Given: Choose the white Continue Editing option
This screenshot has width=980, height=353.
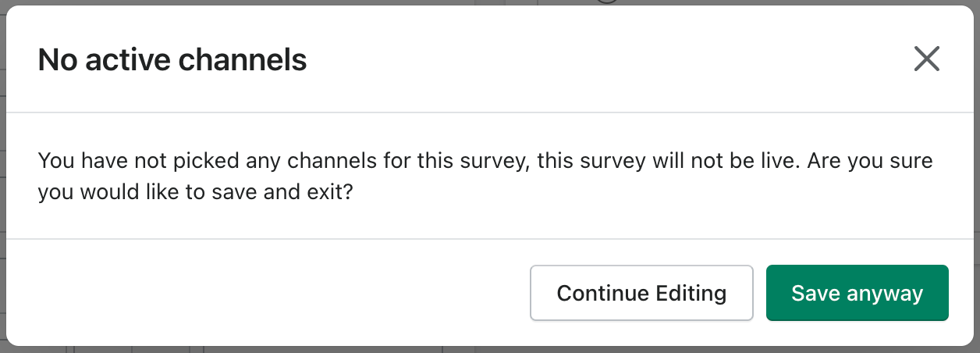Looking at the screenshot, I should pos(641,293).
